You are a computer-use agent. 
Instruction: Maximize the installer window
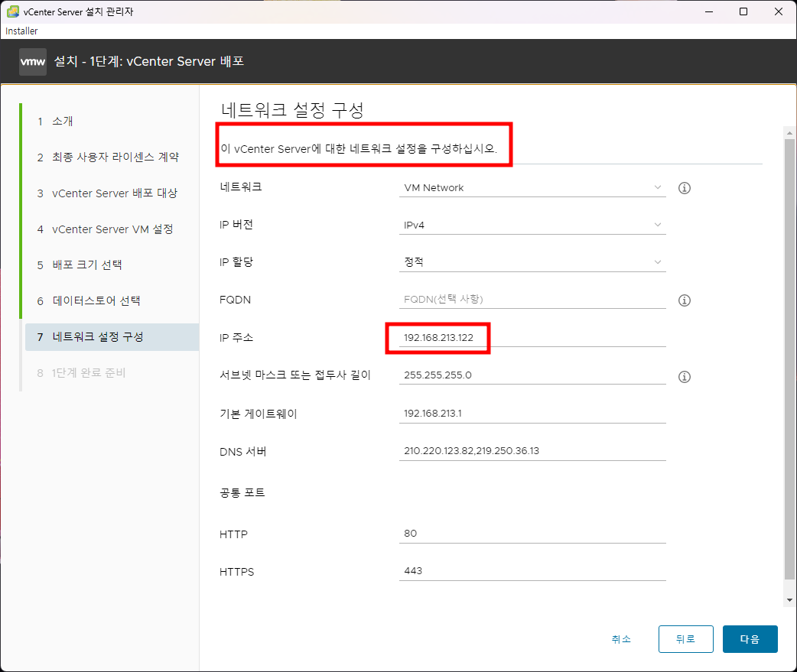tap(743, 11)
